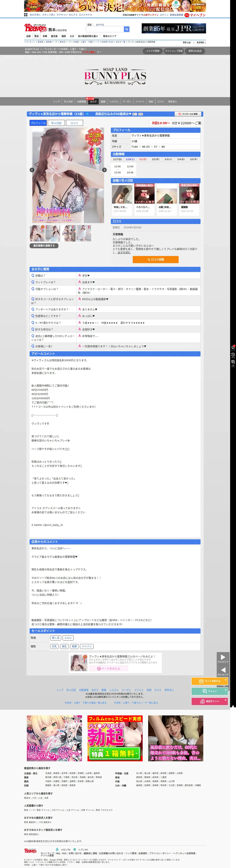Click the City Heaven logo
The width and height of the screenshot is (236, 868).
click(x=35, y=28)
